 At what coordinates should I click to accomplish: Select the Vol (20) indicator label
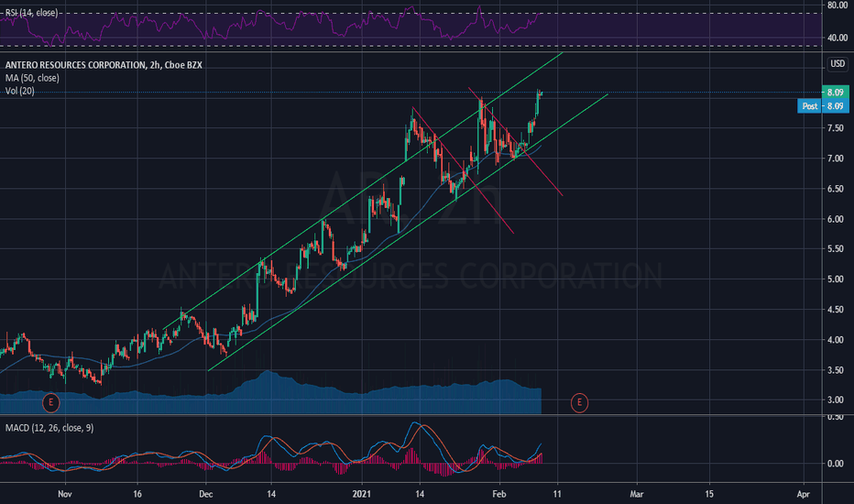coord(19,91)
